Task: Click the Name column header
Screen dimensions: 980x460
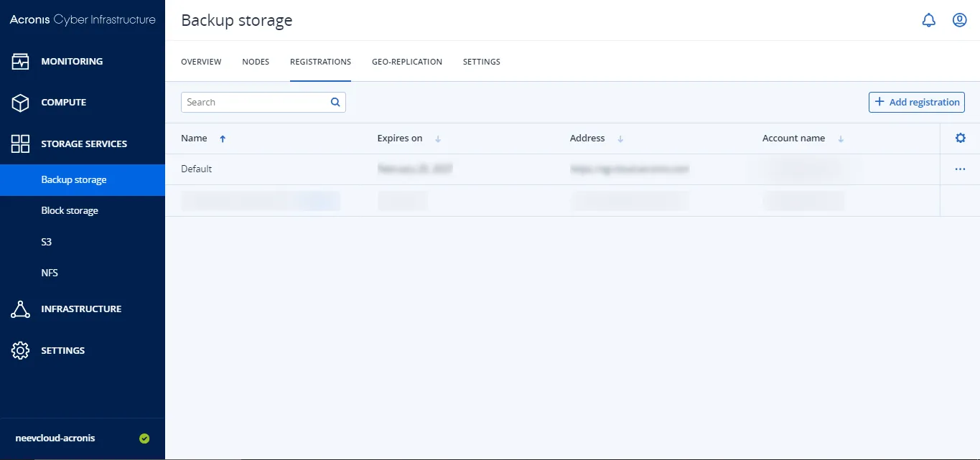Action: 194,139
